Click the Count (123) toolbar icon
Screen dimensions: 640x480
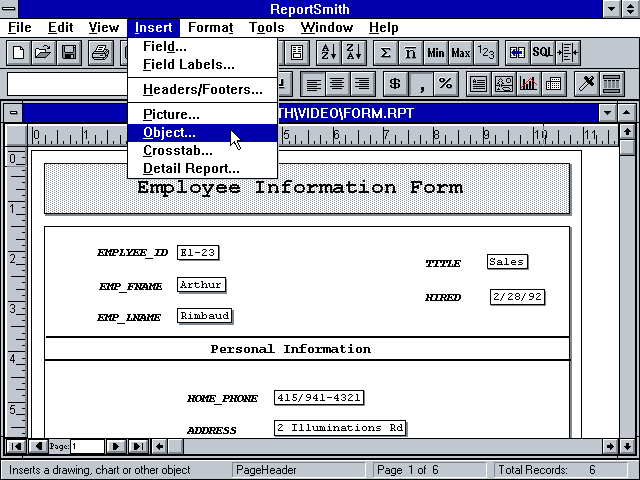[x=486, y=53]
